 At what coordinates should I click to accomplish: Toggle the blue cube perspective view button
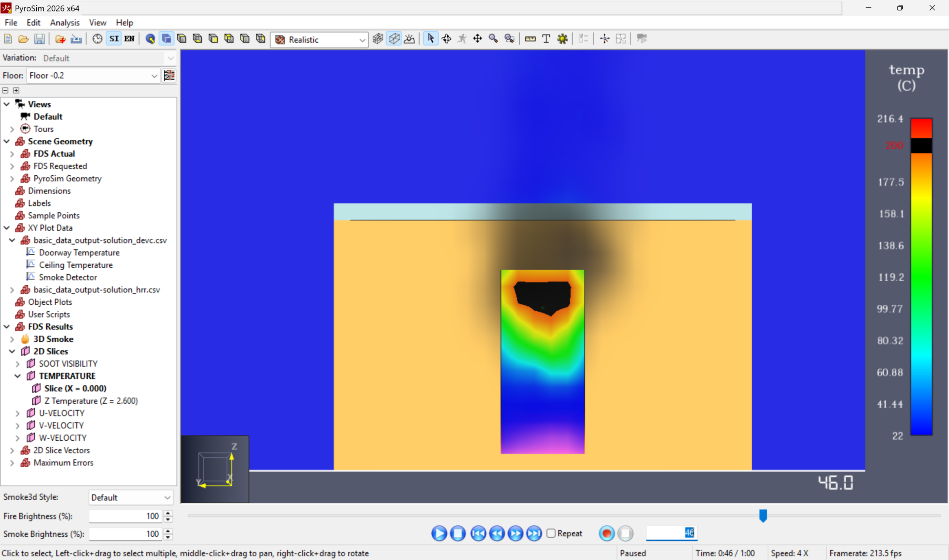pyautogui.click(x=166, y=39)
